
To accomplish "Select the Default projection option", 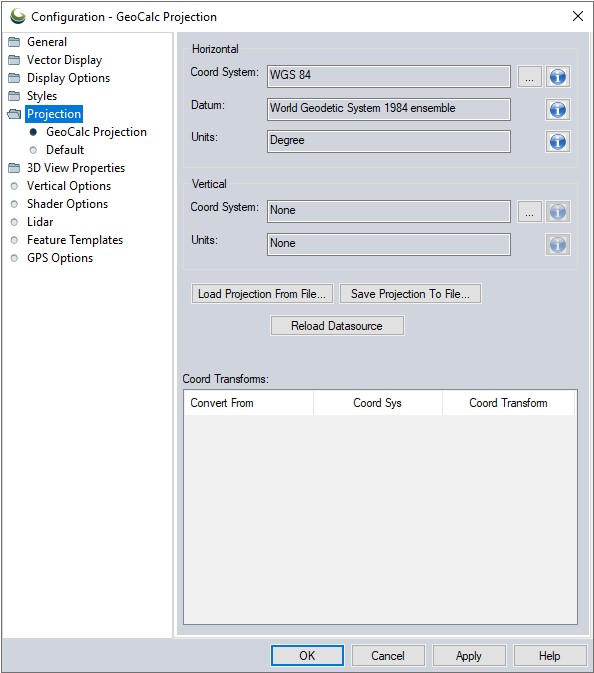I will coord(65,150).
